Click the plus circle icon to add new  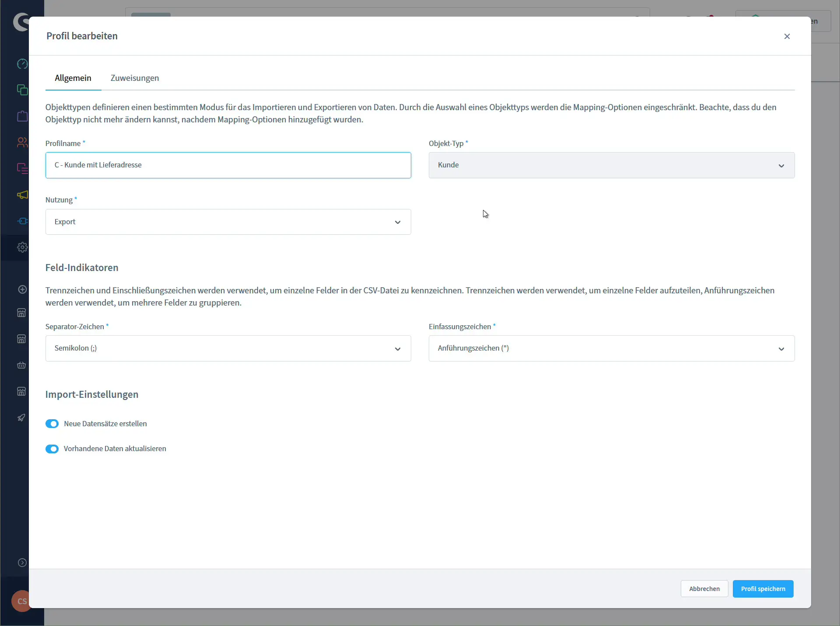pyautogui.click(x=22, y=289)
